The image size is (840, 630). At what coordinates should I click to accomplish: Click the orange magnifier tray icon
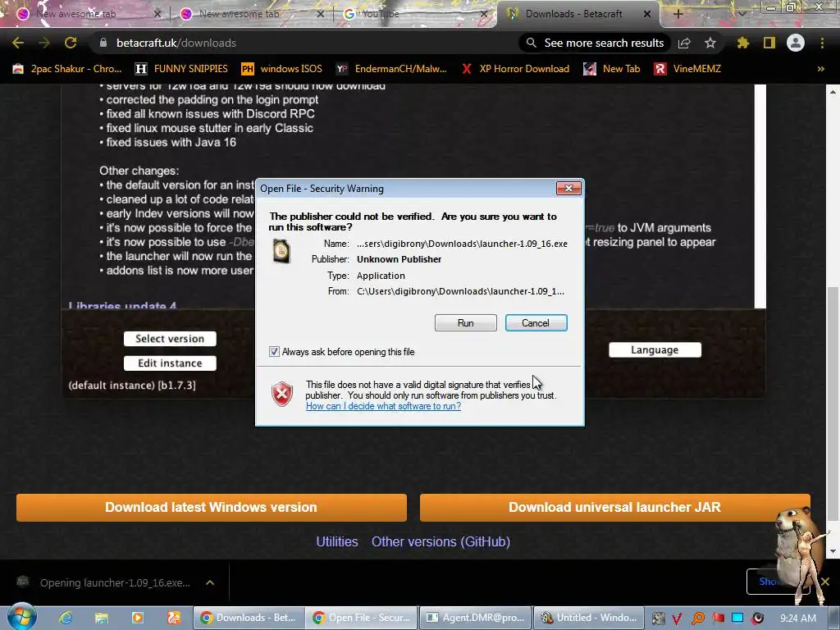click(x=697, y=619)
